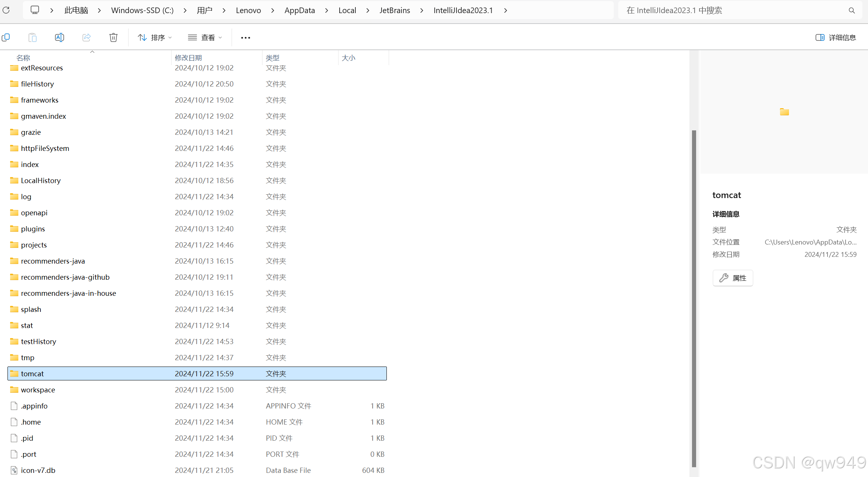Navigate to JetBrains breadcrumb segment

[x=395, y=10]
